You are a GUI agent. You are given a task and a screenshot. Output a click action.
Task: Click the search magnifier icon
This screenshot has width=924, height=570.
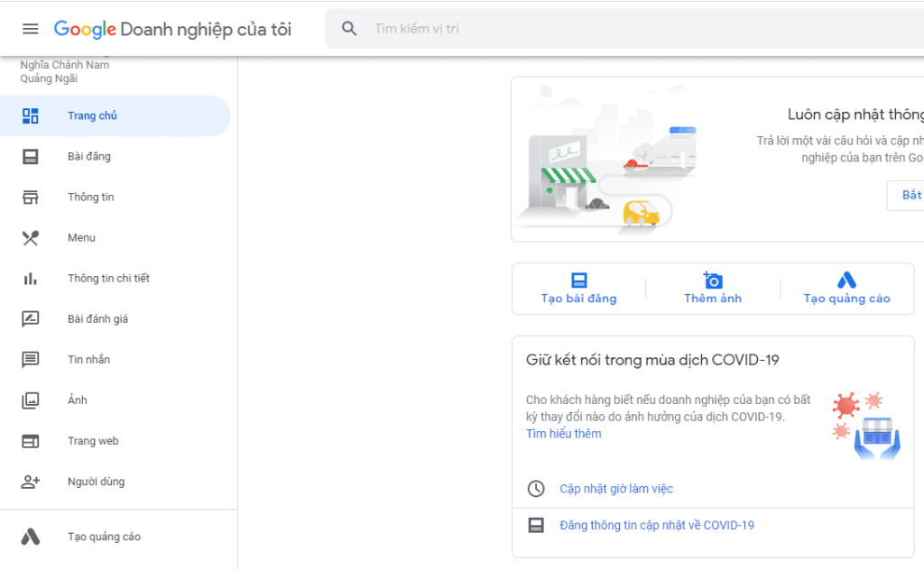click(x=349, y=28)
